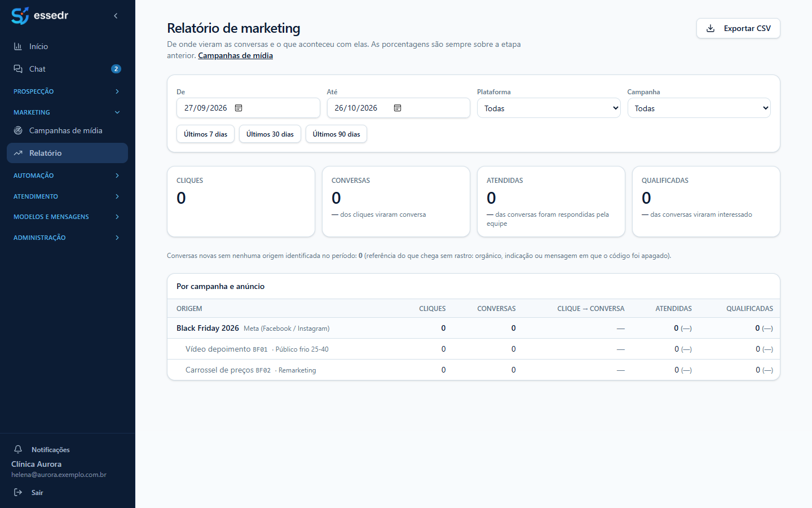Filter by Últimos 90 dias
This screenshot has height=508, width=812.
coord(336,134)
